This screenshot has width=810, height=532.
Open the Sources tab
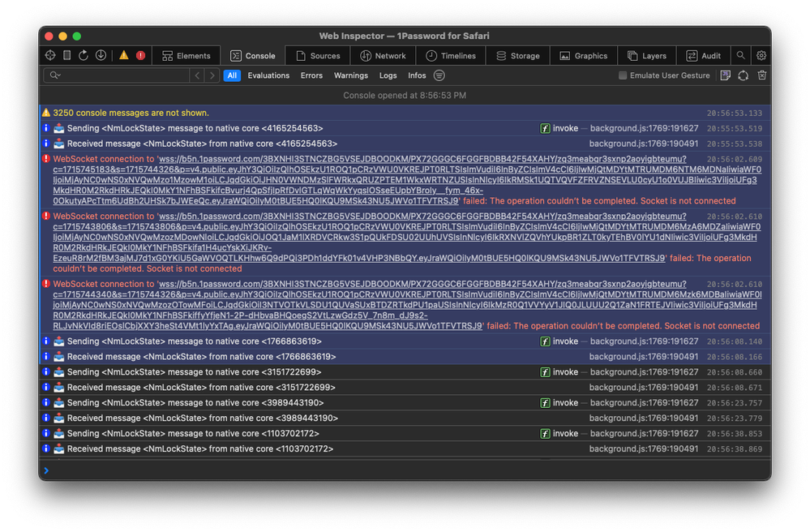318,56
